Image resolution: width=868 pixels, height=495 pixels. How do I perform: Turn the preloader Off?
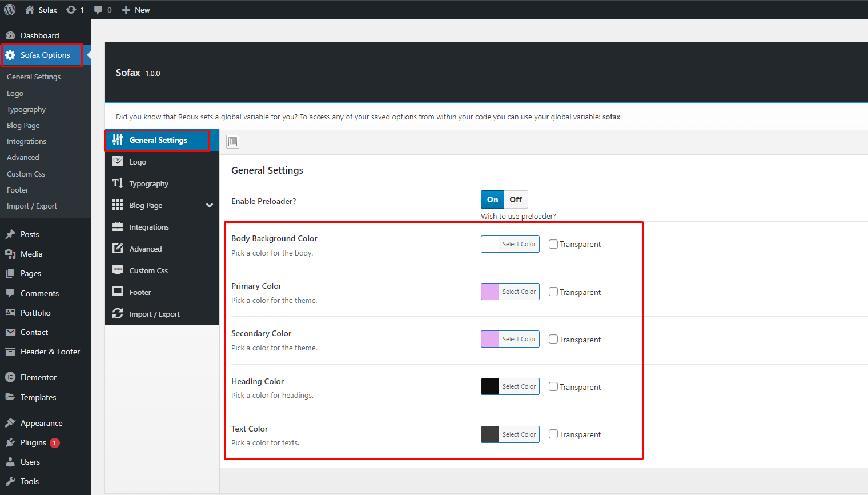pyautogui.click(x=516, y=199)
